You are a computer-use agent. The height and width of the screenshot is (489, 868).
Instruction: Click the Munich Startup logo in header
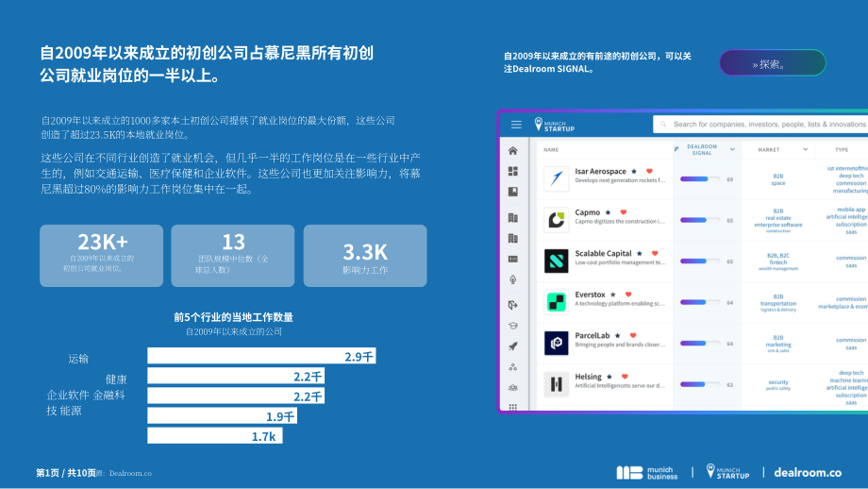(554, 125)
